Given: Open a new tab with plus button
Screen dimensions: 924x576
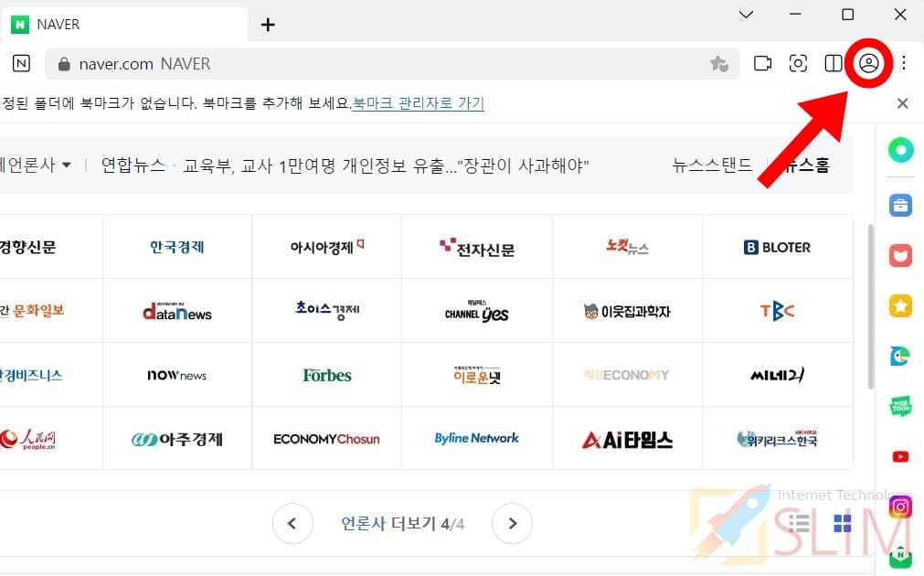Looking at the screenshot, I should point(268,25).
